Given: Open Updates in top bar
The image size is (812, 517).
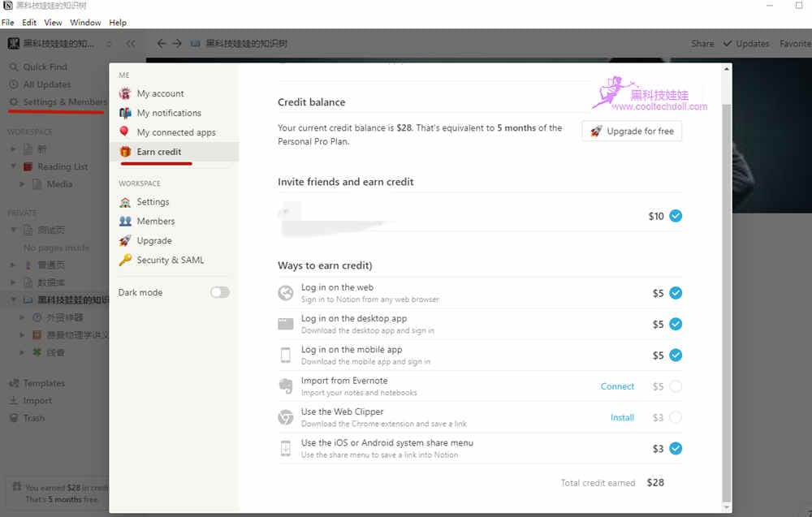Looking at the screenshot, I should [x=746, y=44].
